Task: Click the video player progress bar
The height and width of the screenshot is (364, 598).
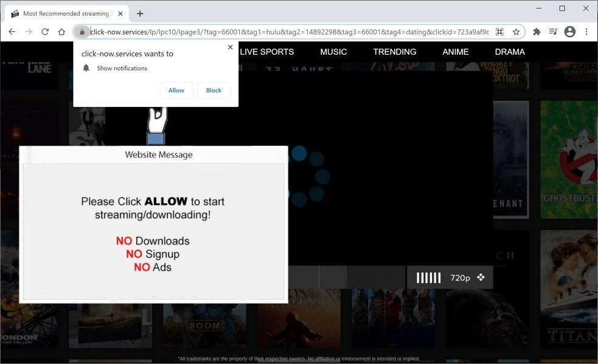Action: (347, 277)
